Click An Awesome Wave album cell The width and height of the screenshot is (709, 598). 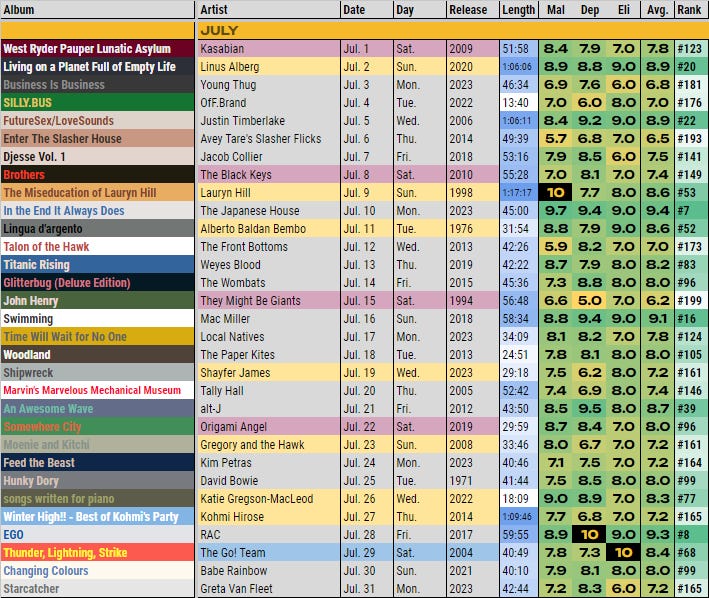[x=98, y=409]
